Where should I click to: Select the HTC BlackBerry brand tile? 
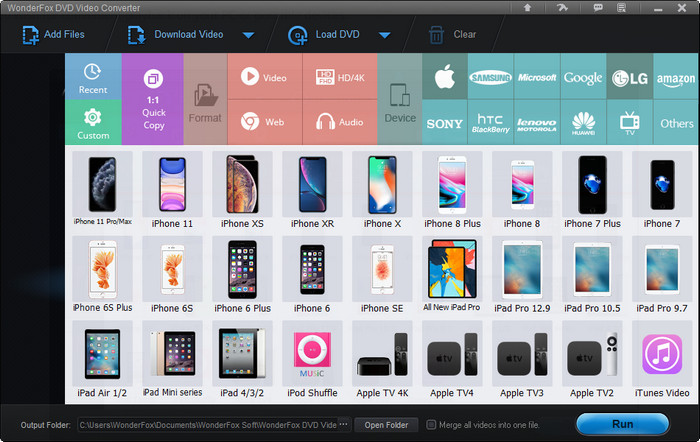coord(491,122)
